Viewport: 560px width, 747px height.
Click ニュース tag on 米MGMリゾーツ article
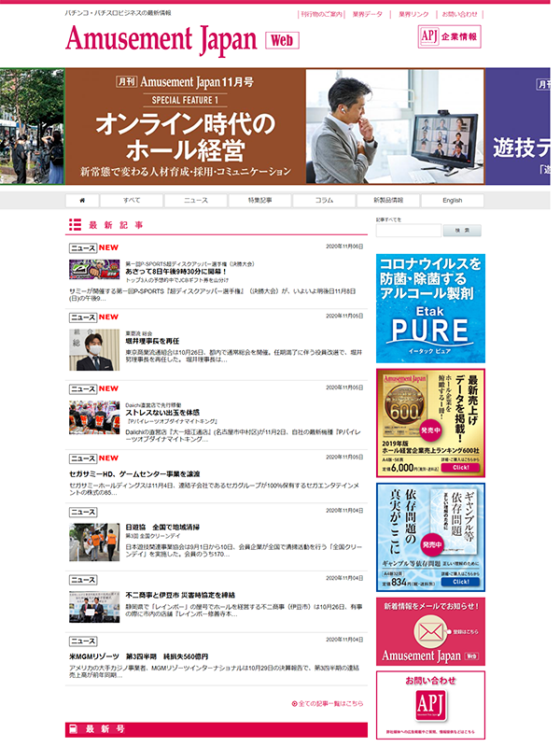83,641
